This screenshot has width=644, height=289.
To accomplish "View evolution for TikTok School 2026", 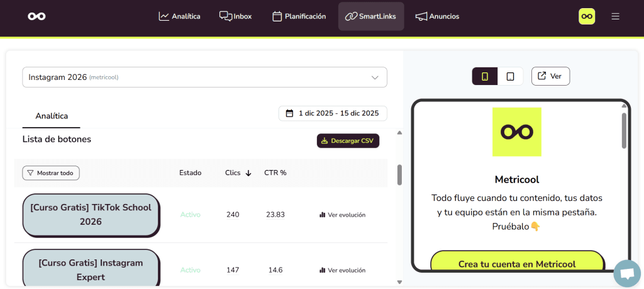I will [342, 215].
